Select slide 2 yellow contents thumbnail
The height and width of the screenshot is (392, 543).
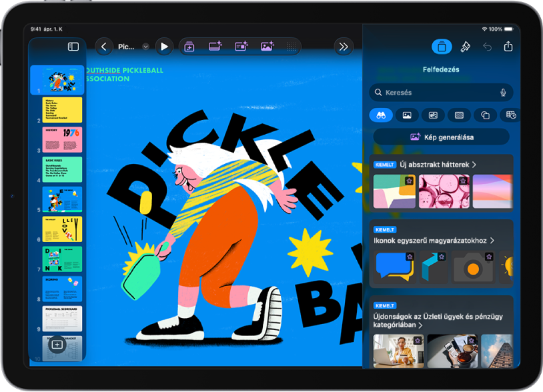pyautogui.click(x=62, y=110)
